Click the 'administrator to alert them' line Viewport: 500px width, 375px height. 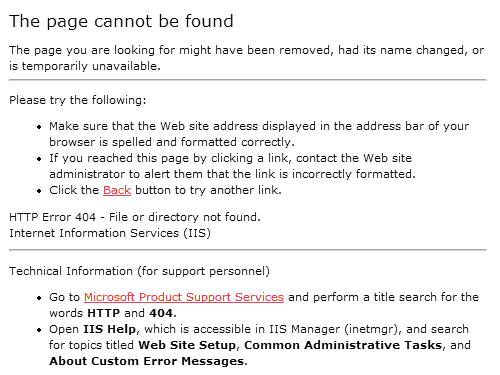point(232,174)
